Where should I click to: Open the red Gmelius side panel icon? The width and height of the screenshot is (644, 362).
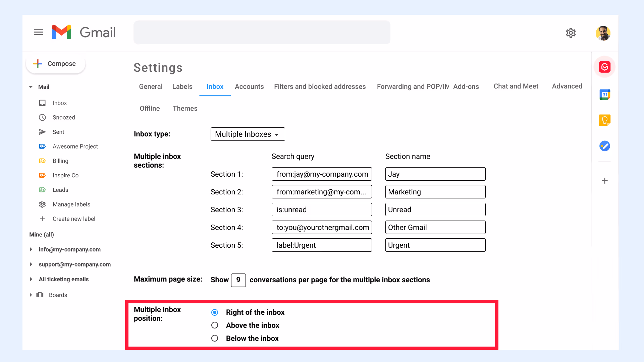coord(604,67)
